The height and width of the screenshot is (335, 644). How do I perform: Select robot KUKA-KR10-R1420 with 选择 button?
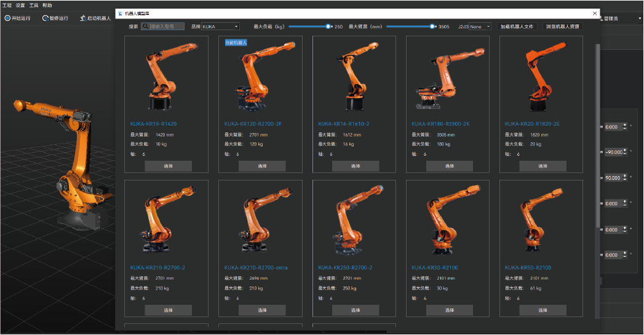click(169, 166)
